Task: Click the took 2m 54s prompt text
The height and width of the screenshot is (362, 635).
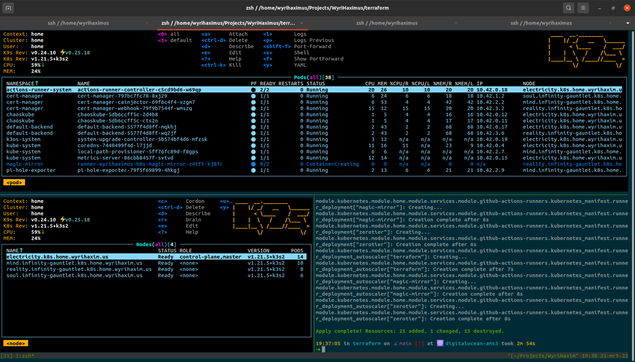Action: point(518,343)
